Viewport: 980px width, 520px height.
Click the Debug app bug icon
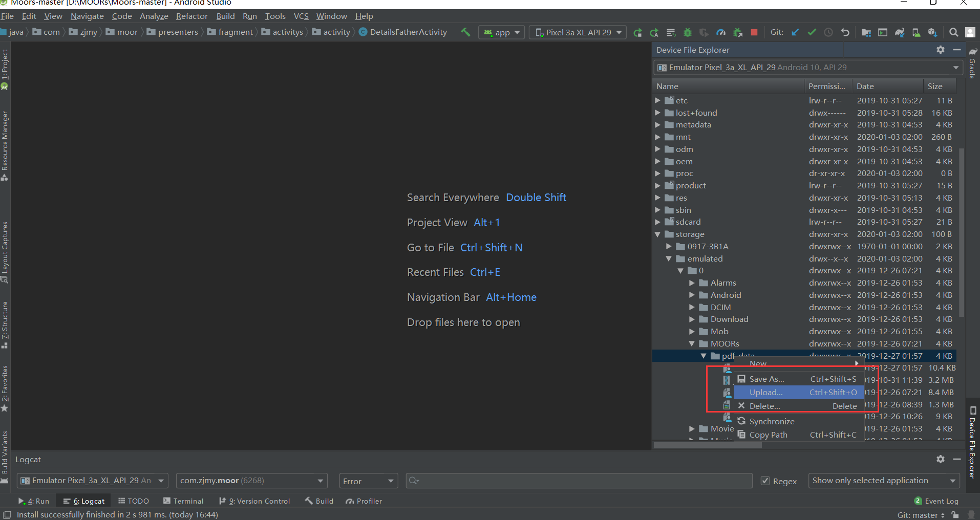point(688,32)
